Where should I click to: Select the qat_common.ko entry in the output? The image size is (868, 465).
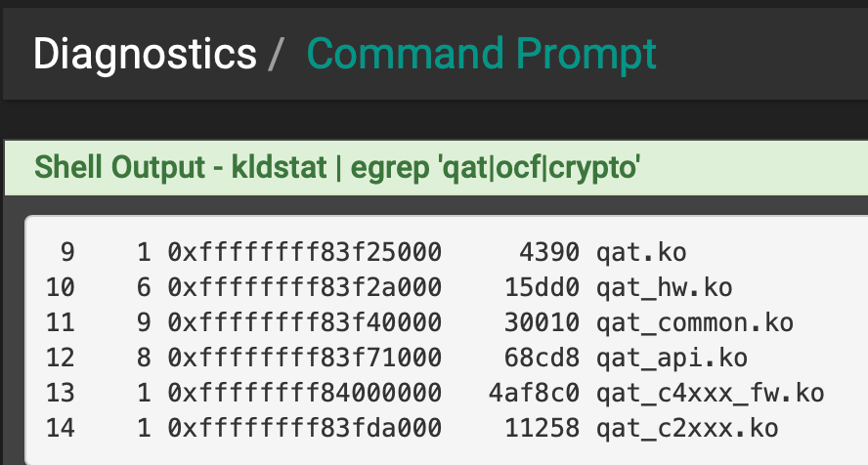[695, 322]
